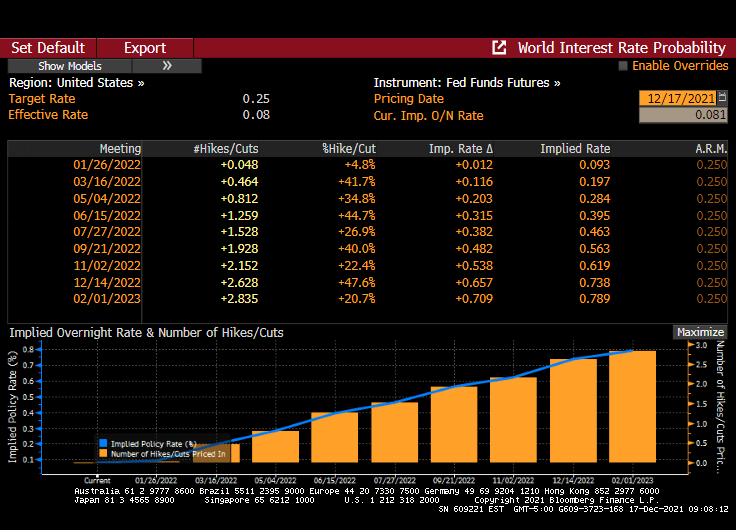Click the orange Number of Hikes/Cuts legend marker
The height and width of the screenshot is (530, 736).
[x=102, y=453]
